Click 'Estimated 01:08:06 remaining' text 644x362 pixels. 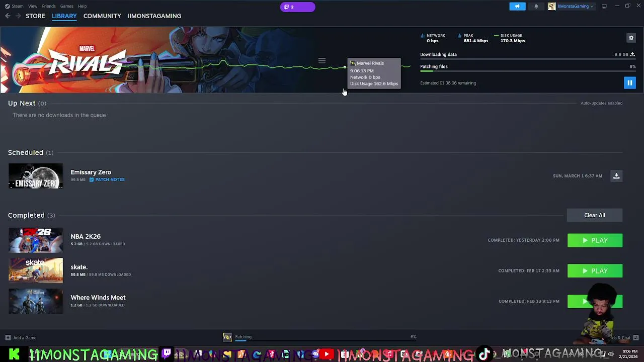[x=448, y=83]
